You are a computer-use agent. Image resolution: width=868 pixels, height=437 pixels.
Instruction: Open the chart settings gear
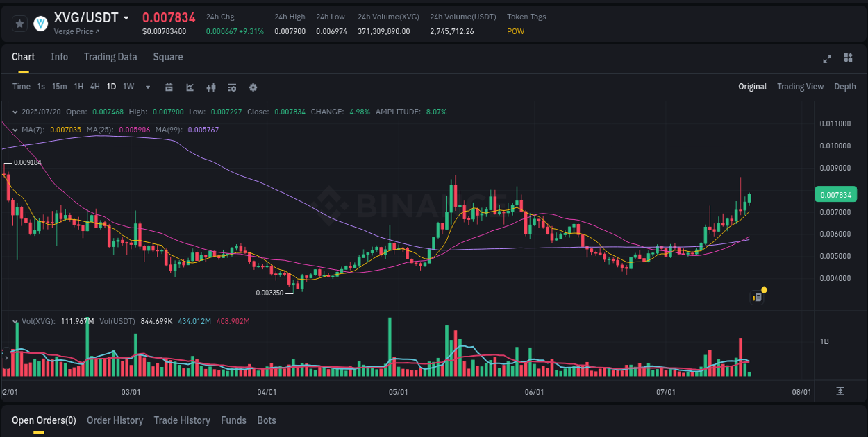pyautogui.click(x=253, y=87)
